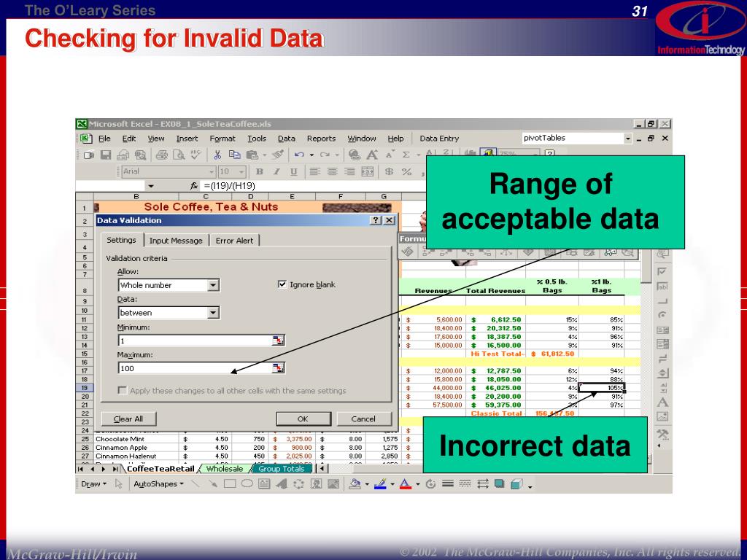This screenshot has width=747, height=560.
Task: Open the Tools menu
Action: click(x=256, y=139)
